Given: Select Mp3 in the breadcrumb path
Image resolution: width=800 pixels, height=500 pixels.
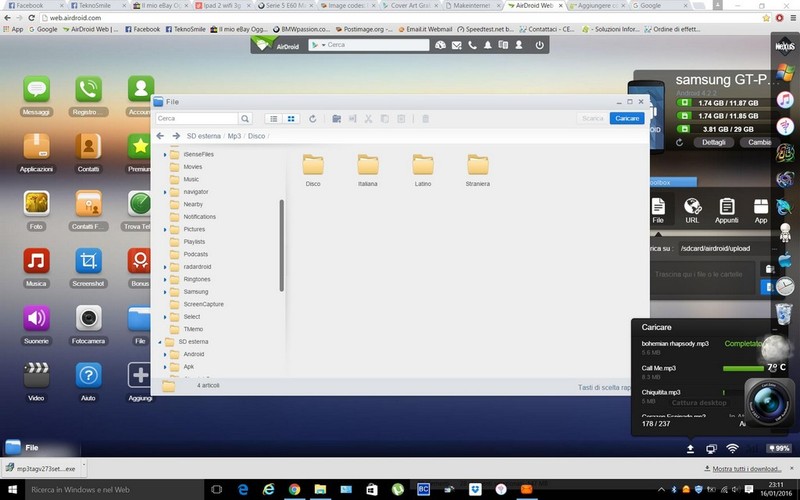Looking at the screenshot, I should click(x=234, y=136).
